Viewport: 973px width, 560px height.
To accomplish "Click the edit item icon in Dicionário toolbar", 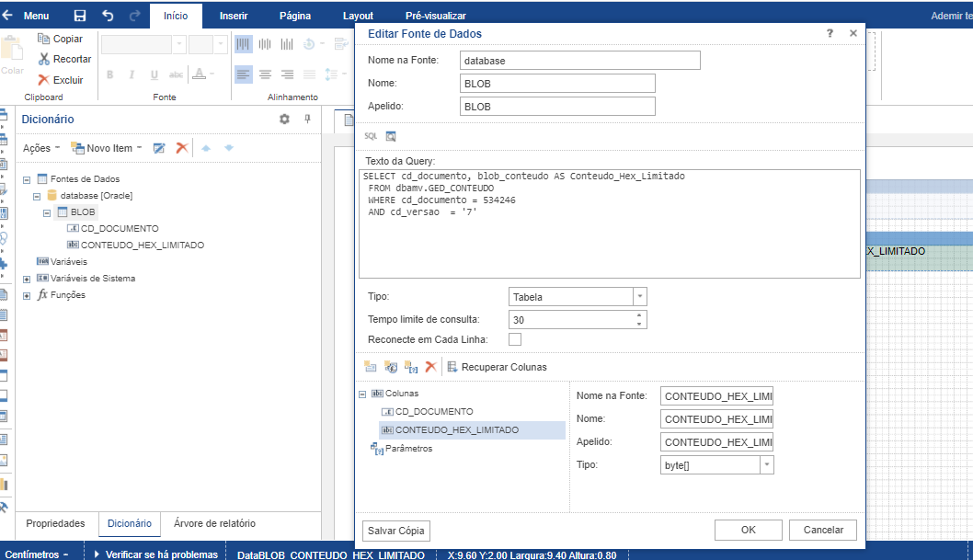I will [158, 148].
